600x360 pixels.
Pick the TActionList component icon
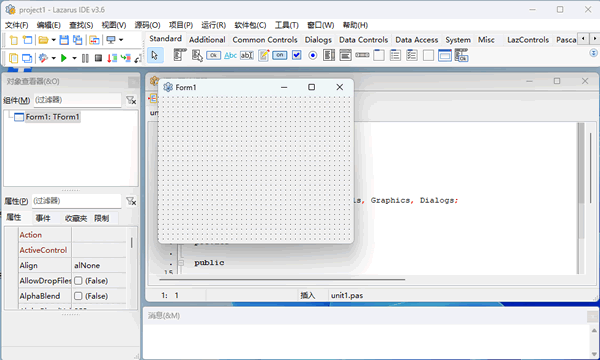pos(461,55)
